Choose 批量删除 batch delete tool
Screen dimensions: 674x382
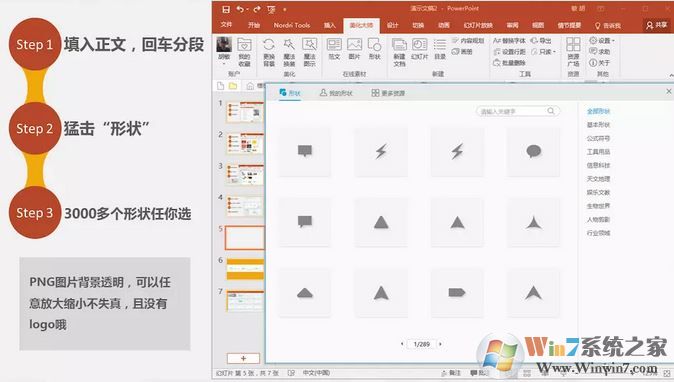[x=509, y=63]
